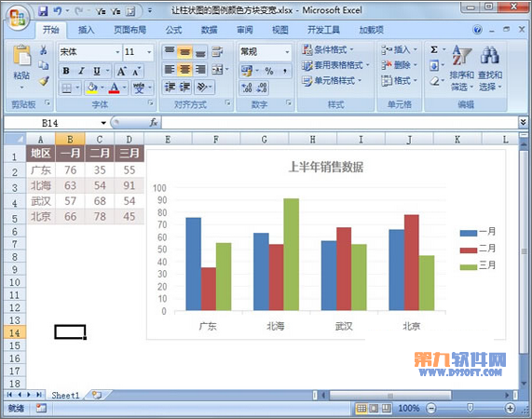The image size is (532, 419).
Task: Click the Paste clipboard icon
Action: point(21,55)
